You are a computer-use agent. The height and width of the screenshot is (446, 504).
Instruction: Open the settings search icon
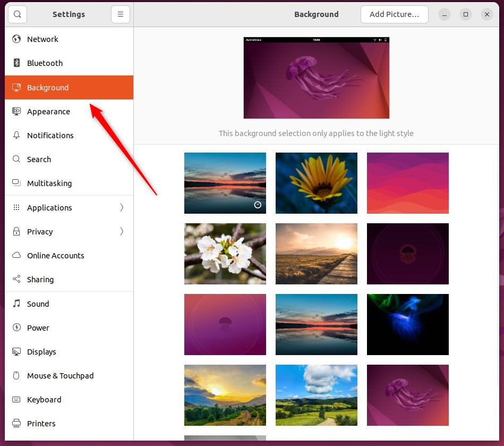[18, 14]
